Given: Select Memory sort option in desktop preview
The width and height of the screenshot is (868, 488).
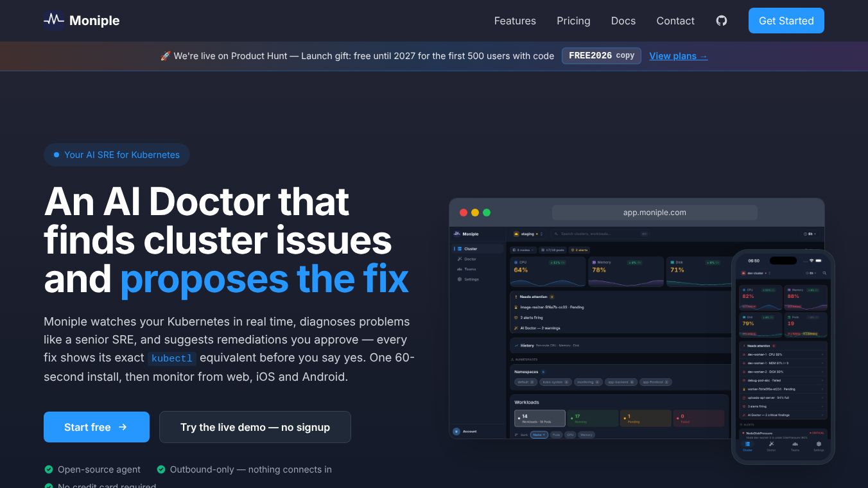Looking at the screenshot, I should click(x=586, y=435).
